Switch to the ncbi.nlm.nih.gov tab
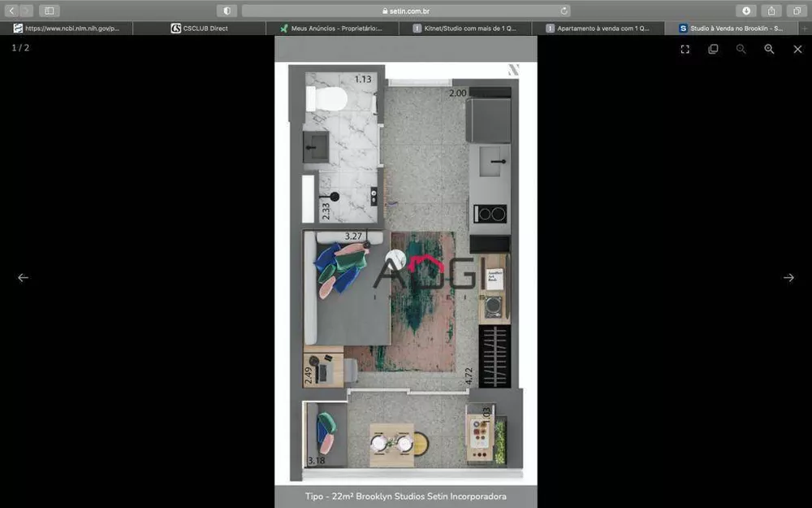Viewport: 812px width, 508px height. click(67, 28)
